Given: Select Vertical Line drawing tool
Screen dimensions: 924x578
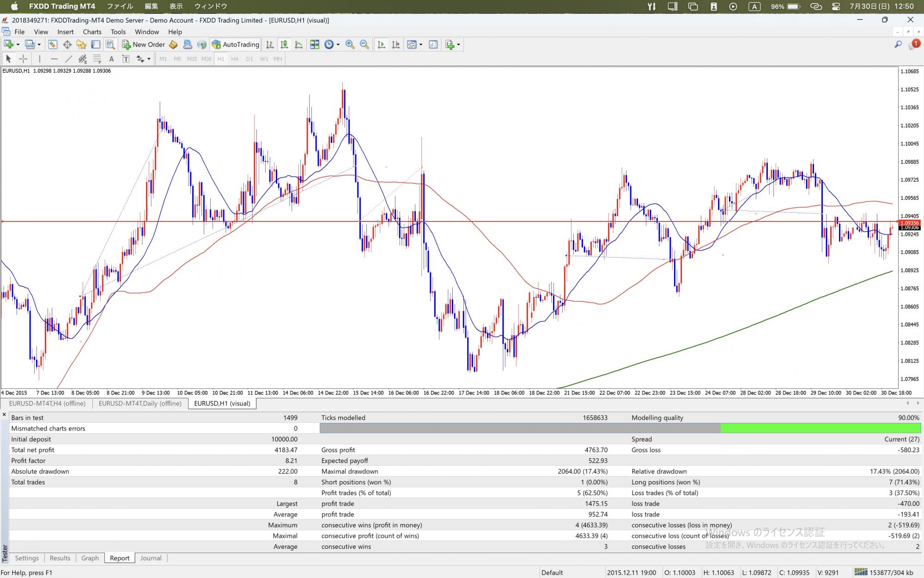Looking at the screenshot, I should click(x=40, y=59).
